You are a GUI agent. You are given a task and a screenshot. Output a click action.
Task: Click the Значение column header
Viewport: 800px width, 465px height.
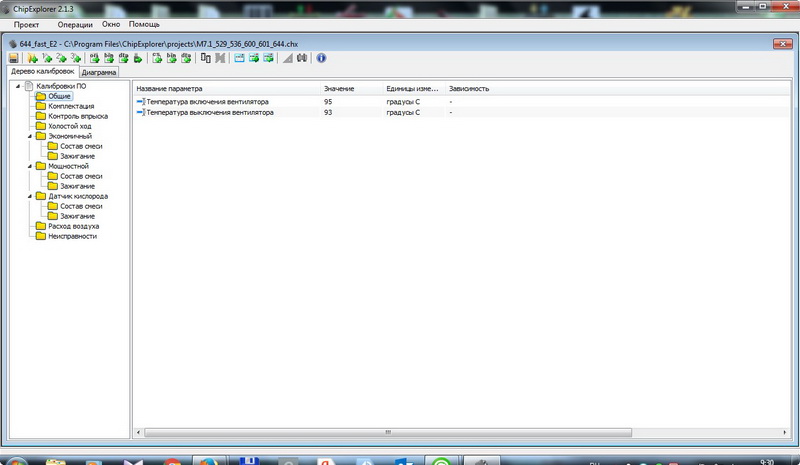(338, 88)
